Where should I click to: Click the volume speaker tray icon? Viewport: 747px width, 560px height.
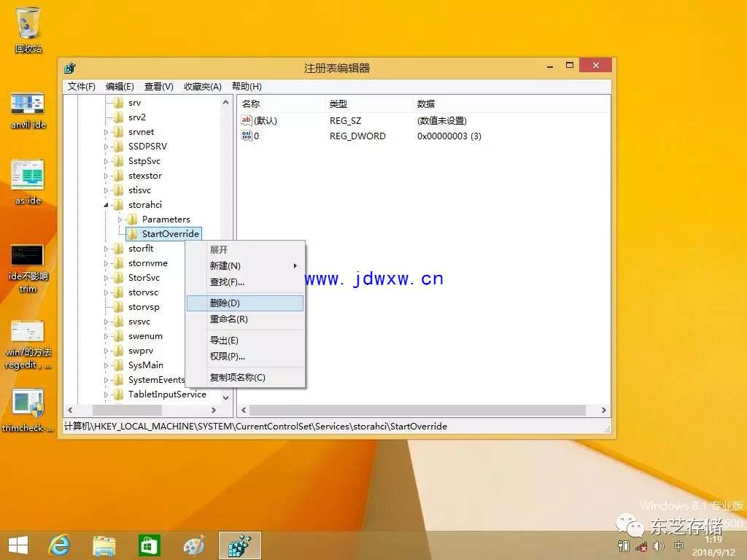pos(659,546)
